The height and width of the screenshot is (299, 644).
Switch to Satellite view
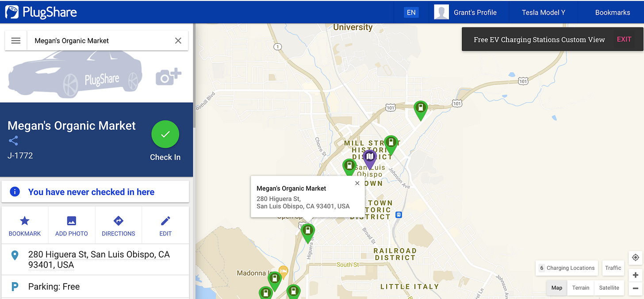click(609, 287)
